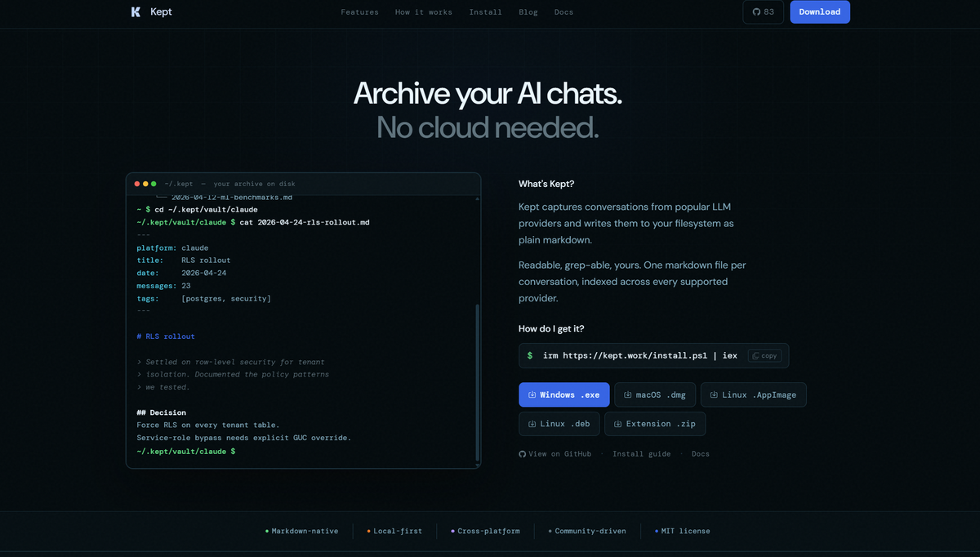Download the Linux .deb package
The image size is (980, 557).
559,424
